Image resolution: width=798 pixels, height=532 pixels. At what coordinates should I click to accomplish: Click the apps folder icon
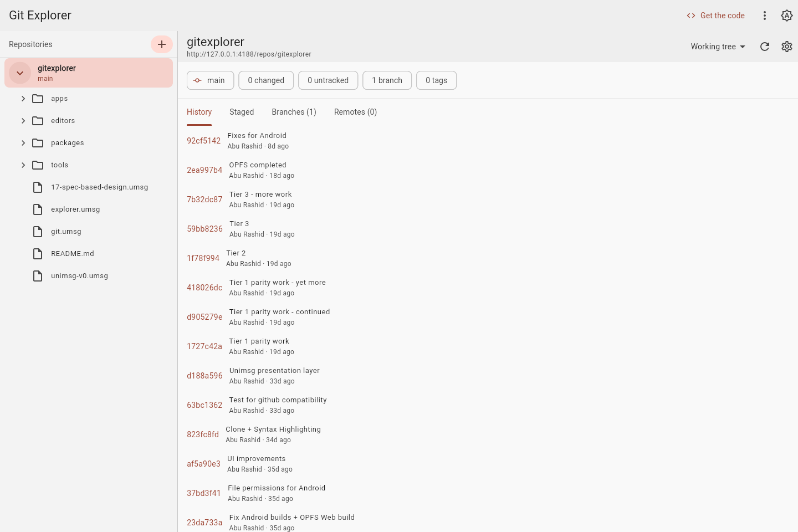(x=38, y=99)
